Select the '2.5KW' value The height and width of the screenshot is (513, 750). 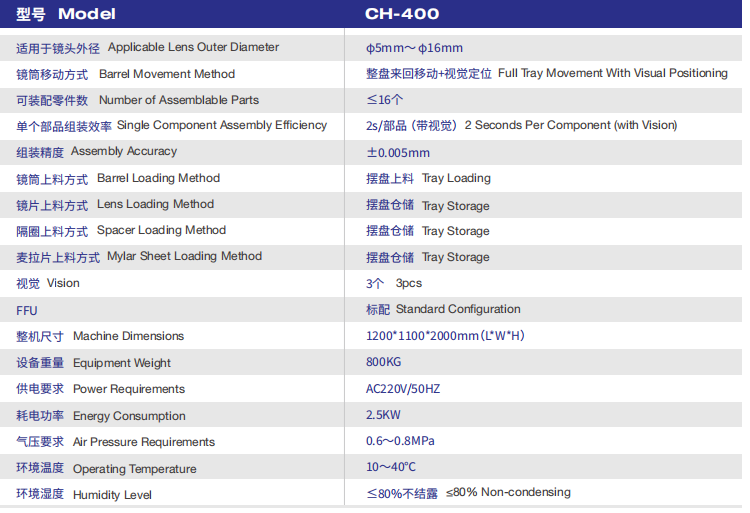383,415
